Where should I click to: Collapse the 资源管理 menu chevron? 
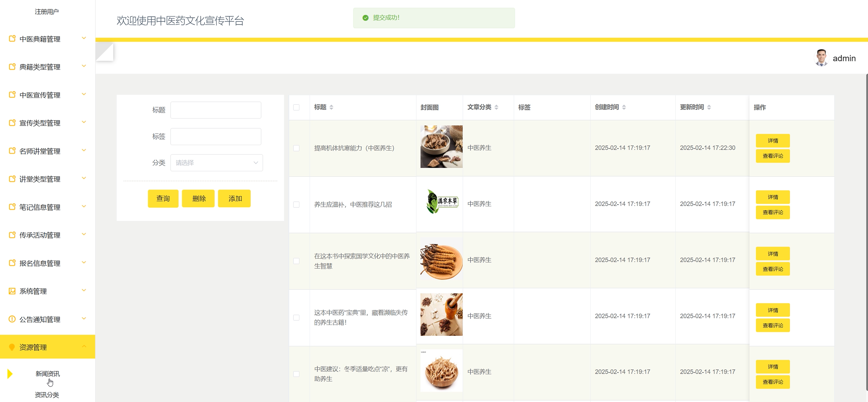(x=84, y=346)
